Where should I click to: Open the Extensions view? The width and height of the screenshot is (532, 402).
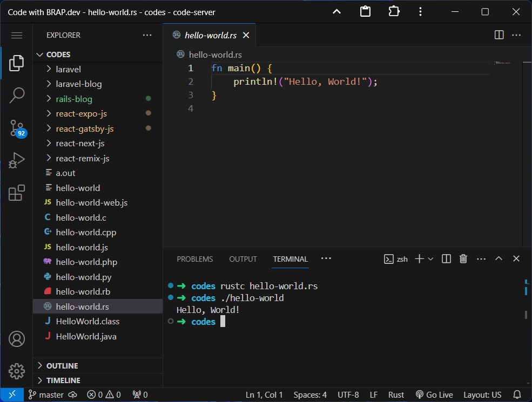coord(16,192)
